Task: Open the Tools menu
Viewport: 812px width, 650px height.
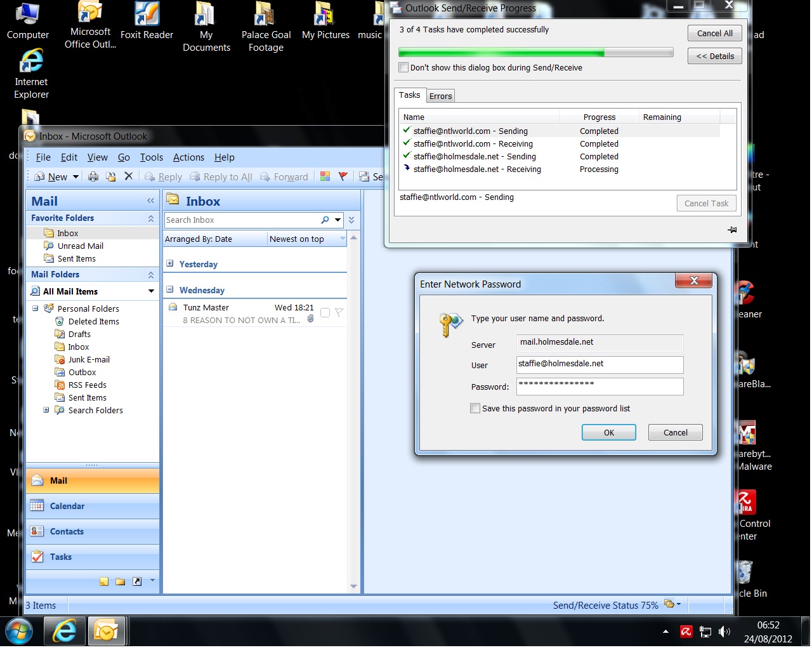Action: [151, 157]
